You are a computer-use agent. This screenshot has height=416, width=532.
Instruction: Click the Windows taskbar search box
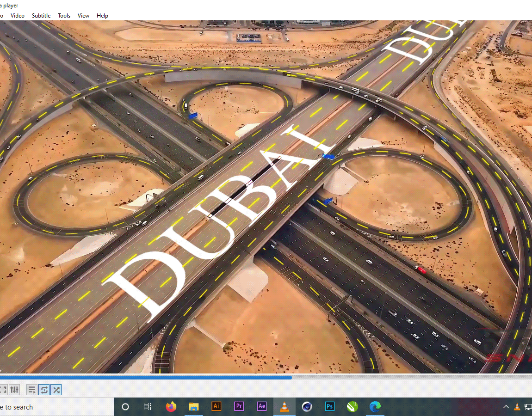(56, 407)
